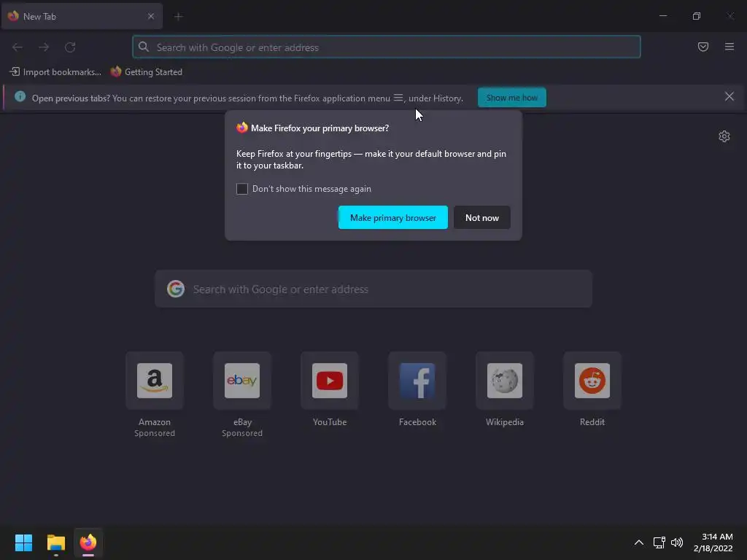Focus the address bar search field

(387, 47)
